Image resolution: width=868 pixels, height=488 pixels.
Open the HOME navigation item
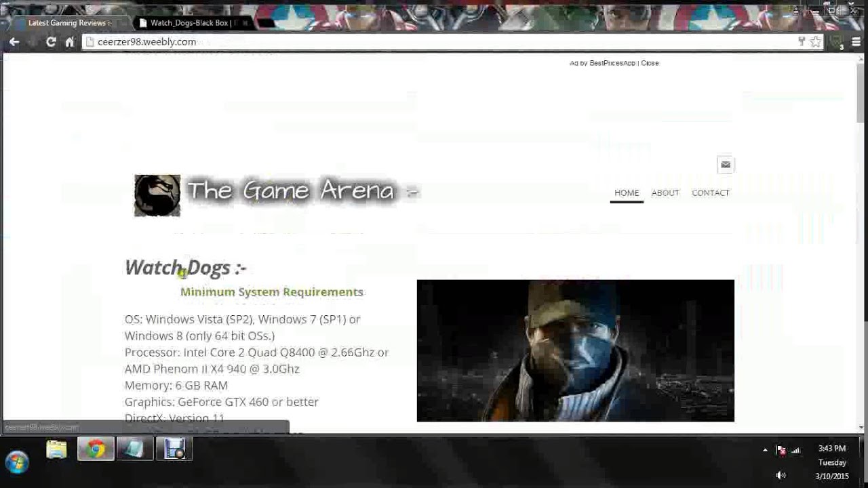tap(627, 193)
